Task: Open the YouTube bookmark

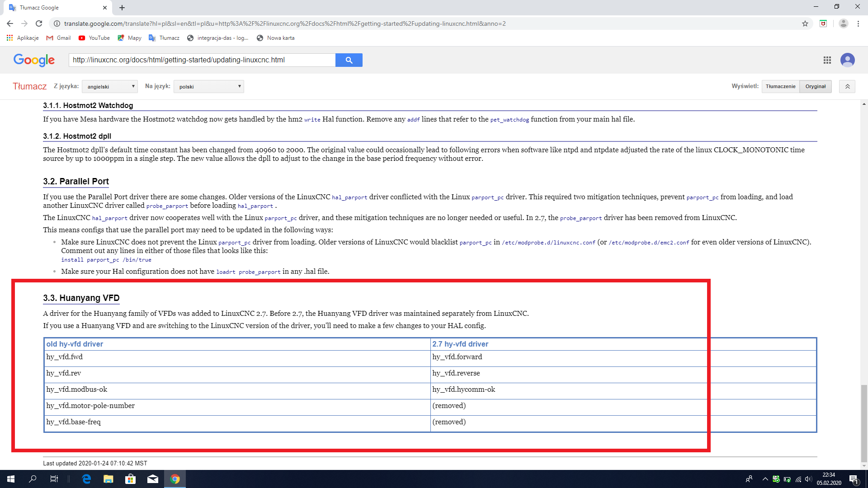Action: pyautogui.click(x=94, y=38)
